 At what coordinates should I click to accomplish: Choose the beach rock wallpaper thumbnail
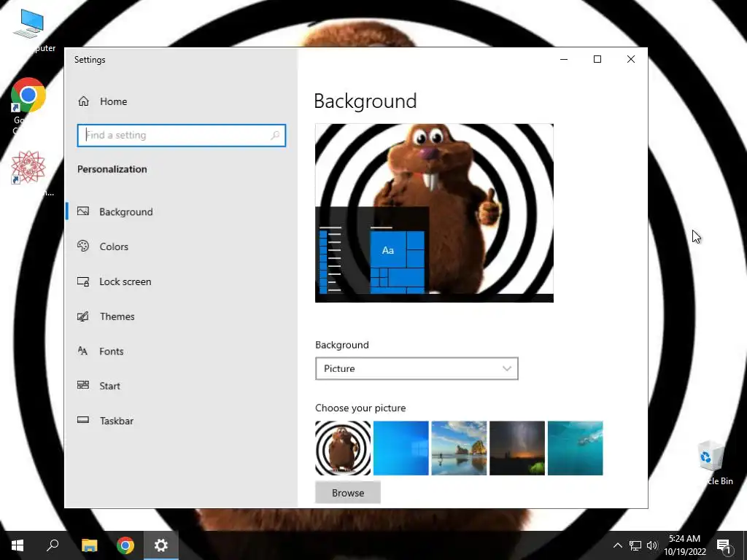point(459,448)
